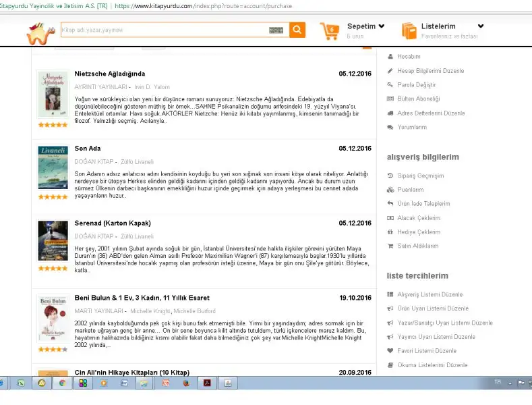This screenshot has height=405, width=532.
Task: Expand the Sepetim dropdown
Action: pyautogui.click(x=382, y=26)
